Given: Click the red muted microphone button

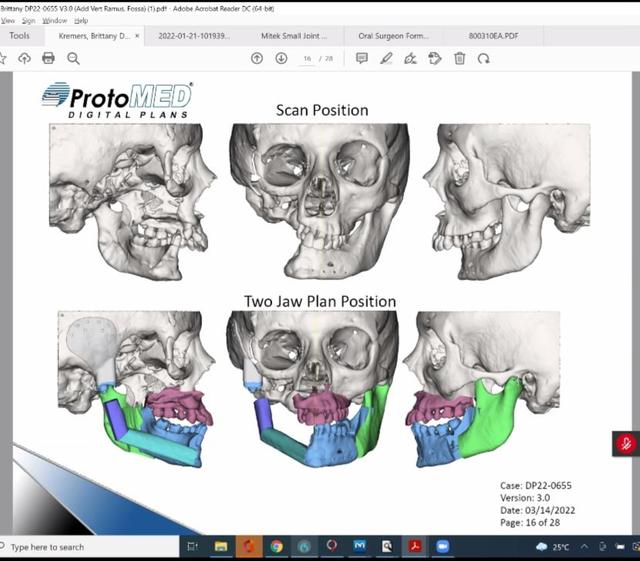Looking at the screenshot, I should [x=626, y=443].
